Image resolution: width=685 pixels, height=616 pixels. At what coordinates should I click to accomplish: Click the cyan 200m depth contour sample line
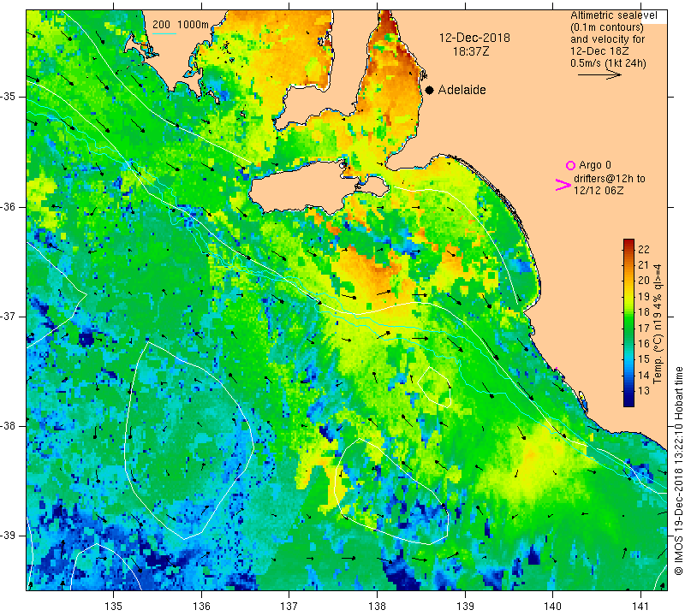click(164, 33)
